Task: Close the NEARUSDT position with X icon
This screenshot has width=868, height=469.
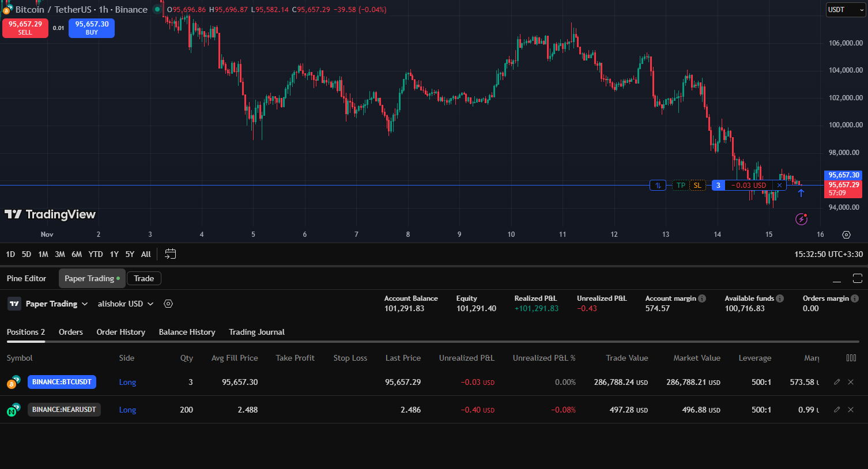Action: pos(851,410)
